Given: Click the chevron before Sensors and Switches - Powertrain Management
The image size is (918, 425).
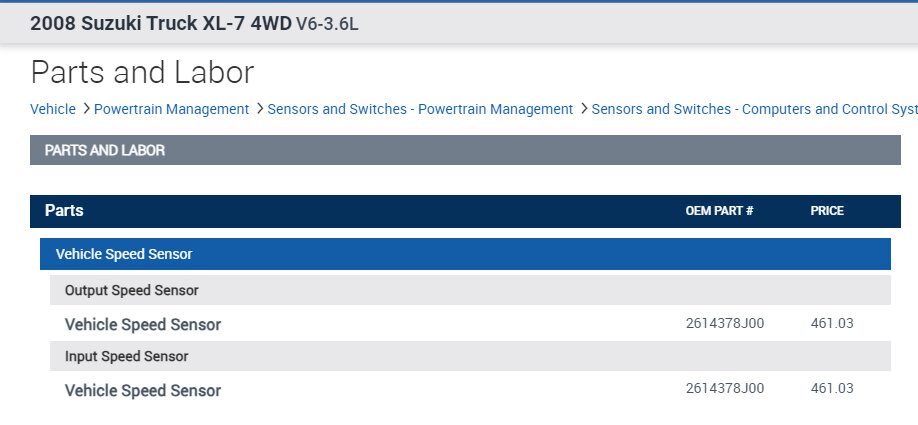Looking at the screenshot, I should pyautogui.click(x=260, y=108).
